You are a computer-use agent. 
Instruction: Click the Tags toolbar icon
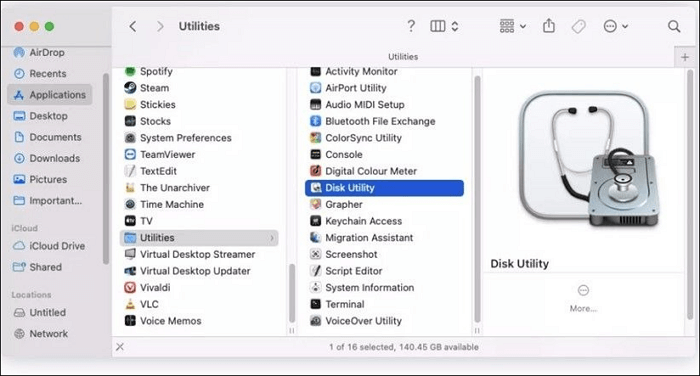pos(579,26)
